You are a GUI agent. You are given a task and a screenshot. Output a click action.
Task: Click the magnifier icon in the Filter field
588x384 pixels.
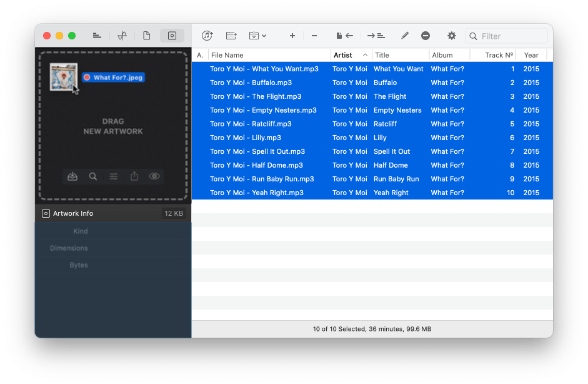[473, 36]
